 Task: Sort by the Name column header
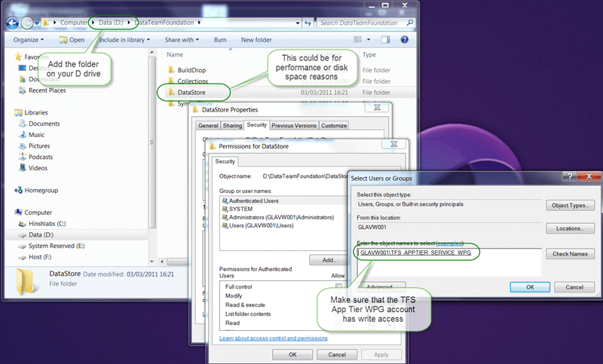(175, 54)
